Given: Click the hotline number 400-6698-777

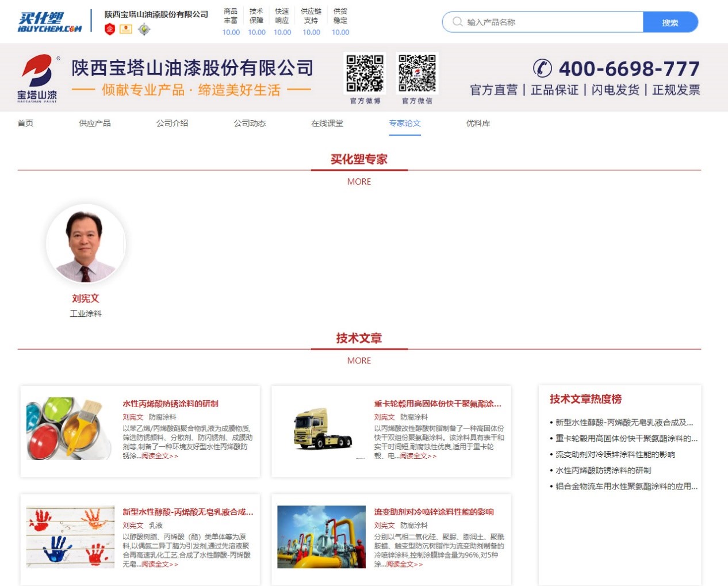Looking at the screenshot, I should pyautogui.click(x=629, y=68).
